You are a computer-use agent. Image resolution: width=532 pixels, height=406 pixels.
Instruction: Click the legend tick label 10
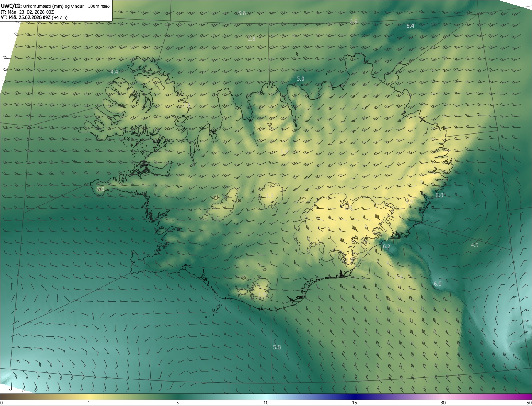point(266,403)
